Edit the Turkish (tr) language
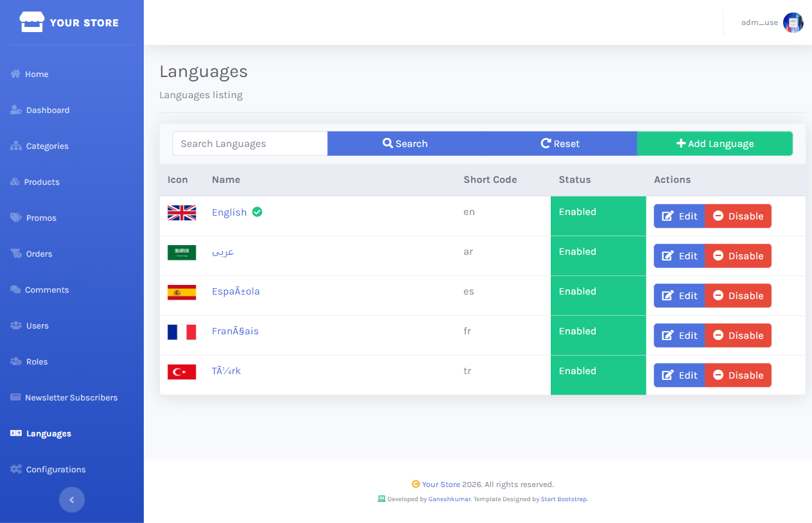 (679, 375)
